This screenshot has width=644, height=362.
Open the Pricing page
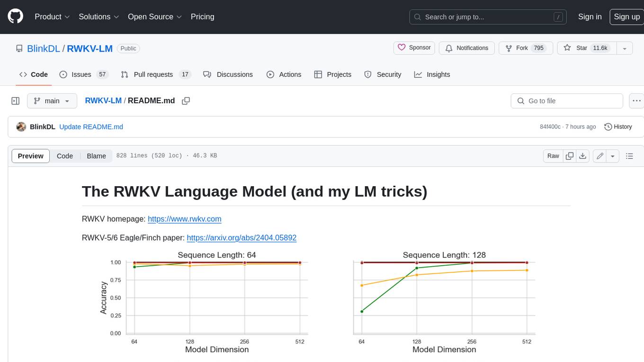(x=202, y=17)
